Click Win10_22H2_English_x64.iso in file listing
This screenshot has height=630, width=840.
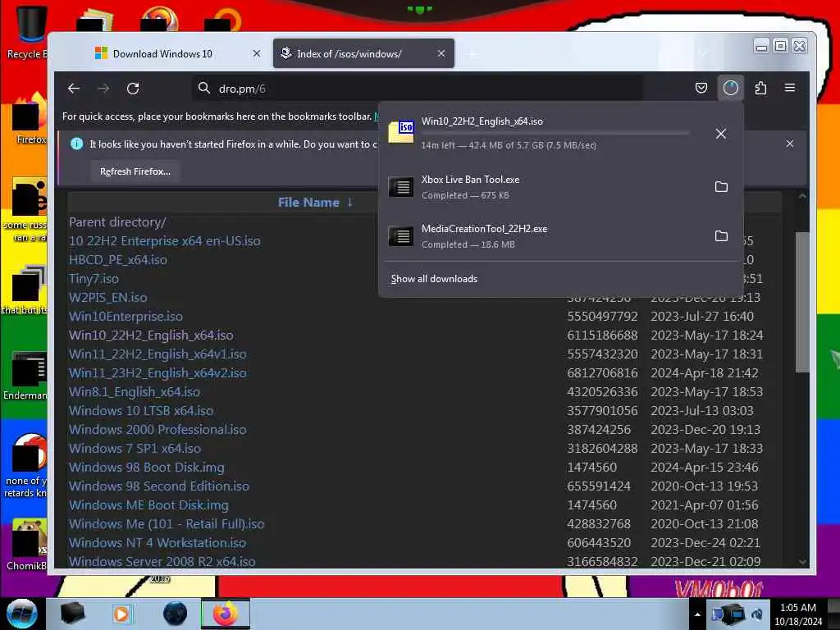pos(151,336)
